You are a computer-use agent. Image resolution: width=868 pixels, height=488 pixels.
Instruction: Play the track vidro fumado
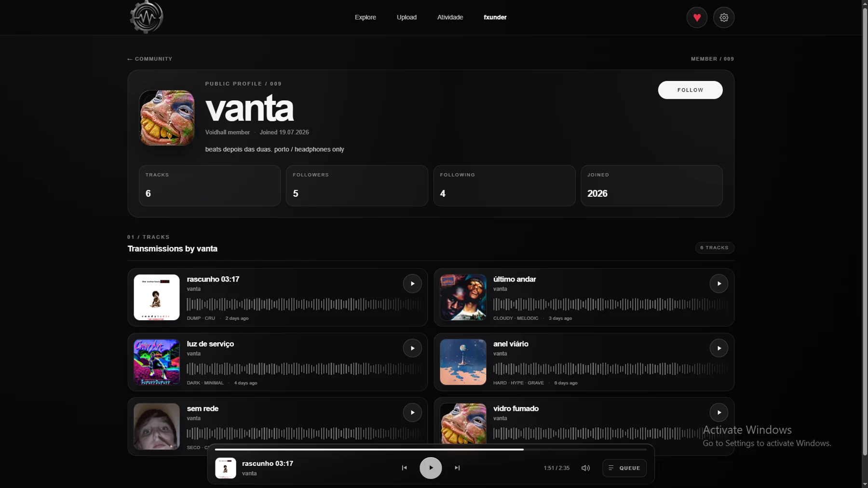(x=719, y=413)
